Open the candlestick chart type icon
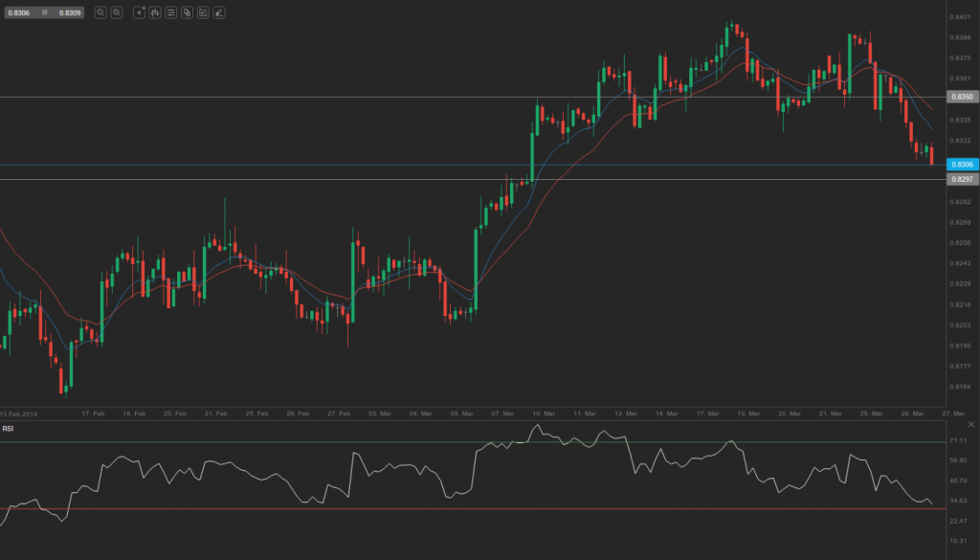Screen dimensions: 980x560 point(155,12)
